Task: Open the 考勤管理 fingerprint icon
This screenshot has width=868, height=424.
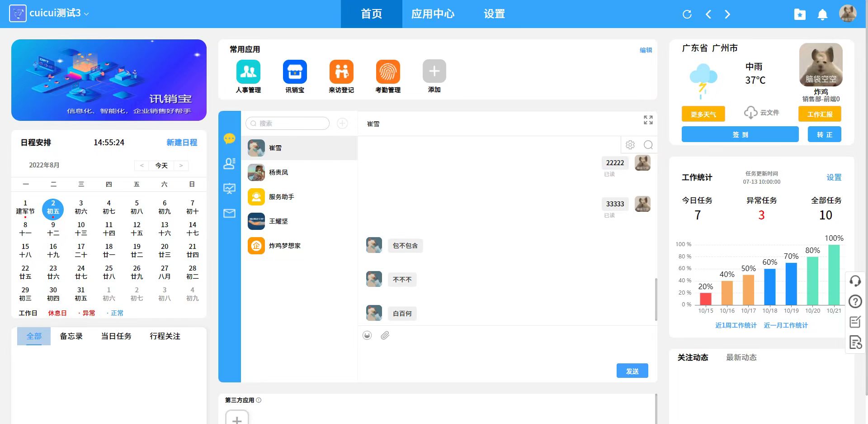Action: click(388, 71)
